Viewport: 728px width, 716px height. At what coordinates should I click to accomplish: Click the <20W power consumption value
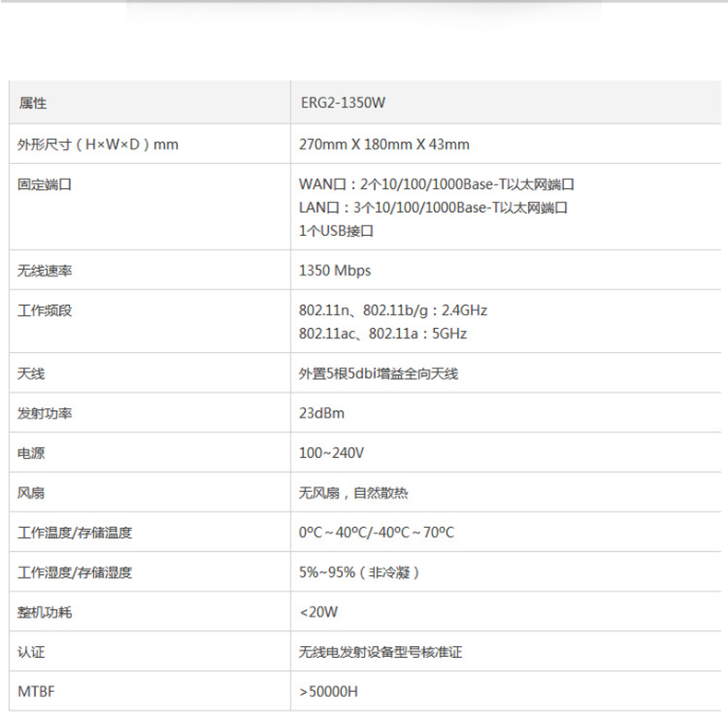tap(319, 612)
